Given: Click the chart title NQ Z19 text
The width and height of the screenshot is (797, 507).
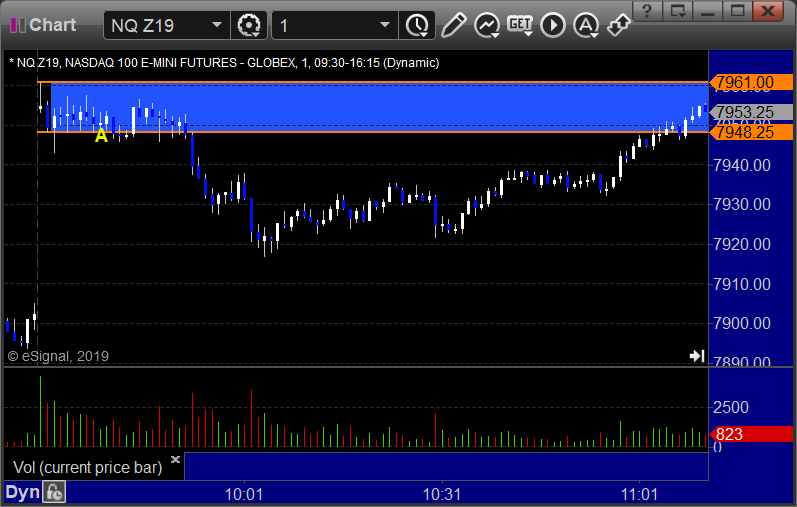Looking at the screenshot, I should pyautogui.click(x=224, y=63).
